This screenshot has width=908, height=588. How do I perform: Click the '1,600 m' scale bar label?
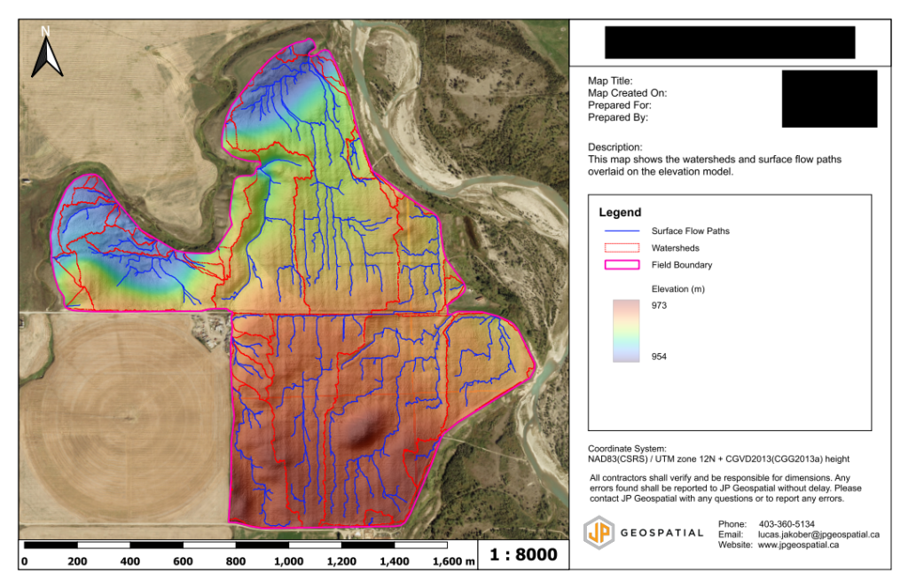(453, 561)
